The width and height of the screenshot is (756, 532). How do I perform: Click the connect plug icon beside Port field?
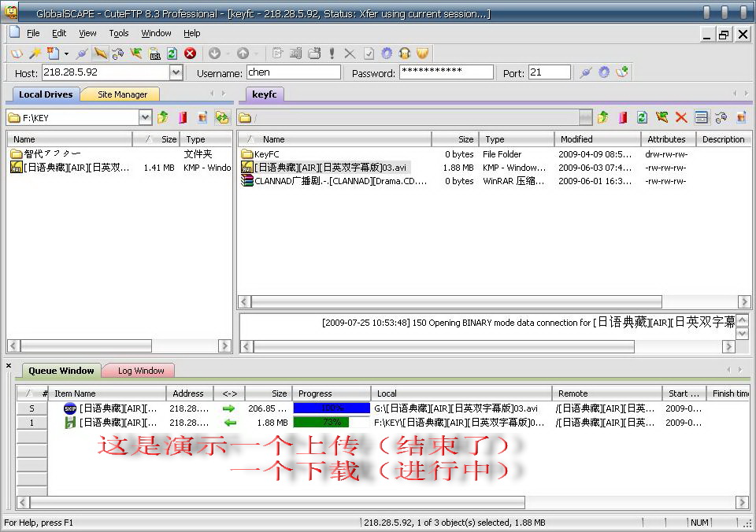pyautogui.click(x=586, y=72)
